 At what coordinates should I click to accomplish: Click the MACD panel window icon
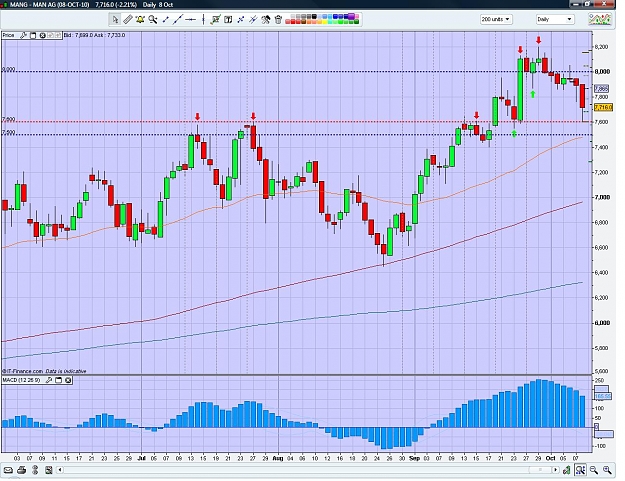[x=58, y=380]
